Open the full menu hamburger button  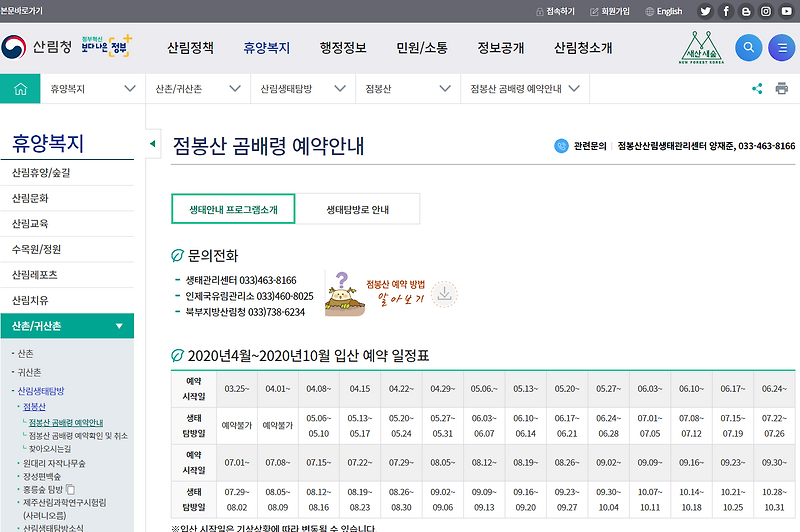click(x=782, y=47)
